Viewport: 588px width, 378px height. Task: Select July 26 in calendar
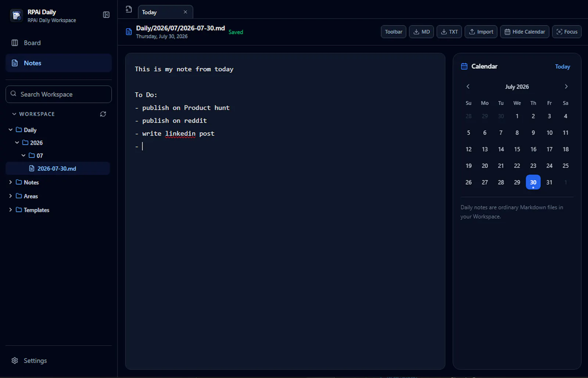[x=469, y=182]
